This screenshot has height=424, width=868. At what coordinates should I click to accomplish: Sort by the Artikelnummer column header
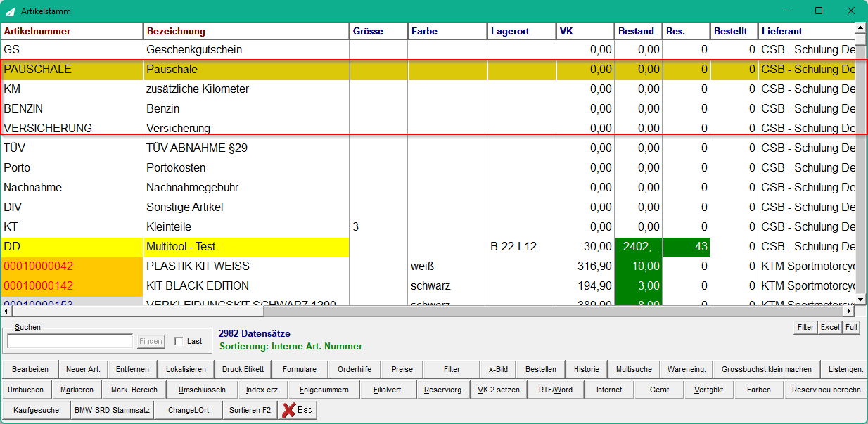coord(72,31)
